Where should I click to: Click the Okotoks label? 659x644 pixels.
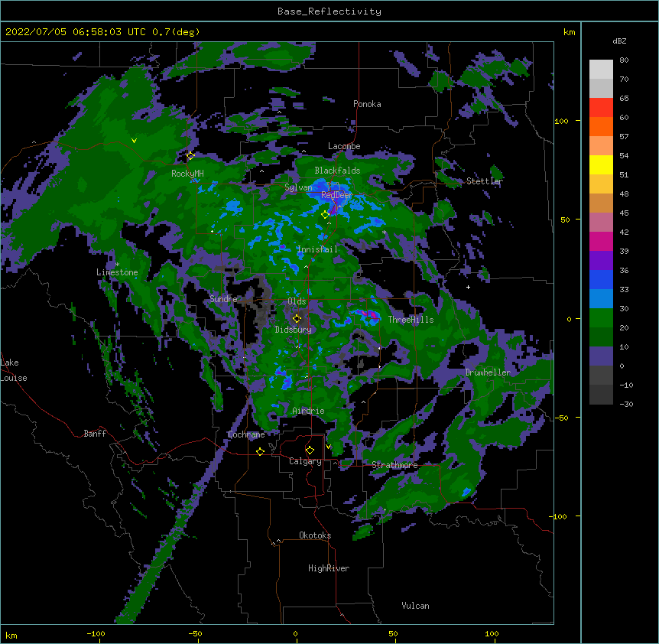pyautogui.click(x=315, y=535)
